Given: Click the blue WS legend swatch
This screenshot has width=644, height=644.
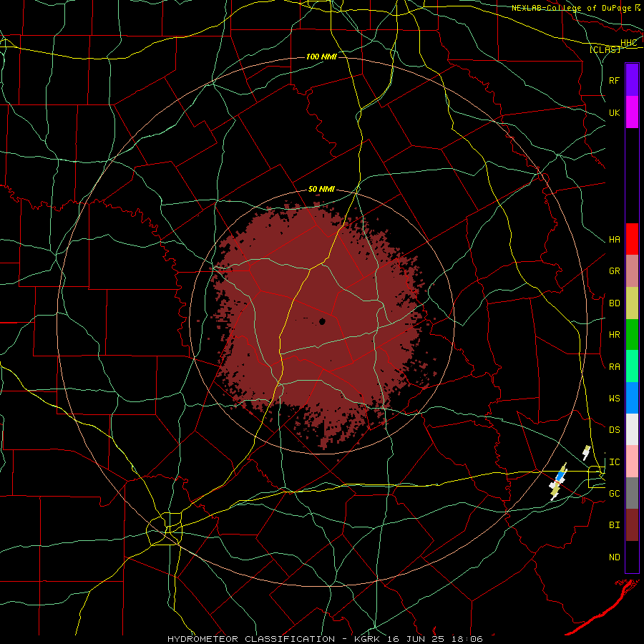Looking at the screenshot, I should (x=632, y=398).
